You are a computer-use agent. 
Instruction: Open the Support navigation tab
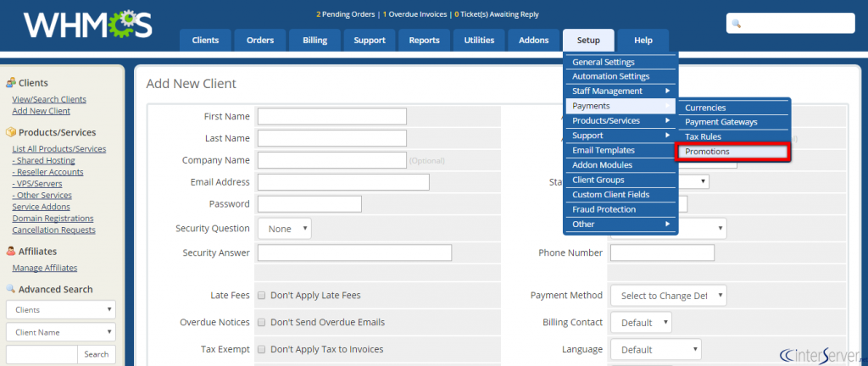click(370, 41)
